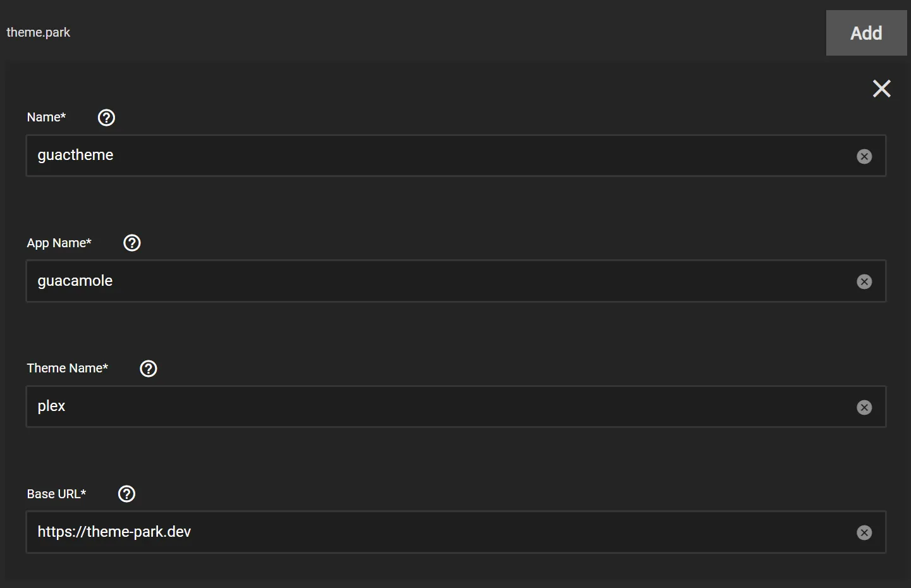Viewport: 911px width, 588px height.
Task: Focus the Name input containing guactheme
Action: (x=443, y=156)
